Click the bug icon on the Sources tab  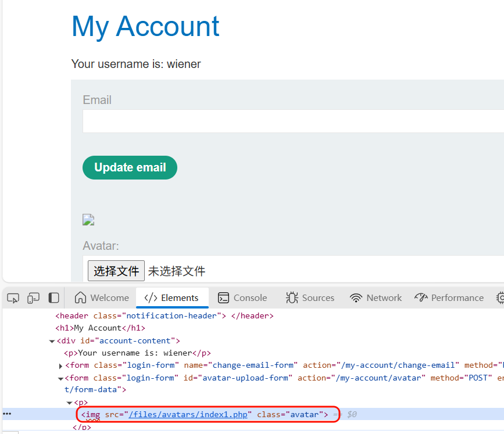[x=292, y=297]
